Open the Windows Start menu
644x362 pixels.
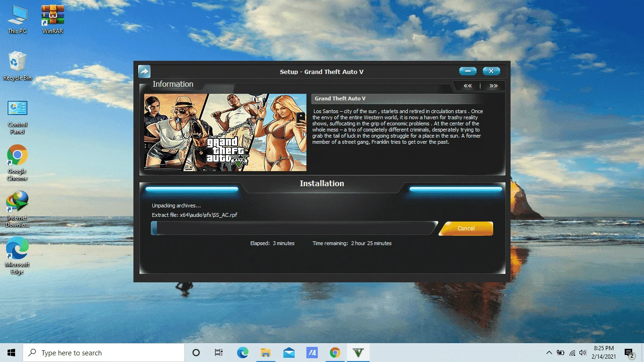tap(11, 353)
